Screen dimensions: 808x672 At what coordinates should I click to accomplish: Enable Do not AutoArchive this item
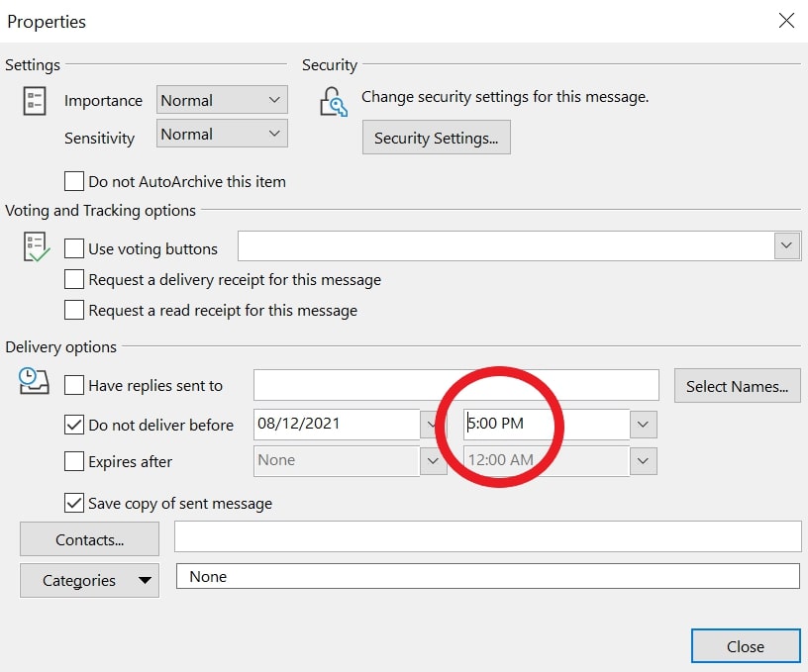pyautogui.click(x=74, y=181)
